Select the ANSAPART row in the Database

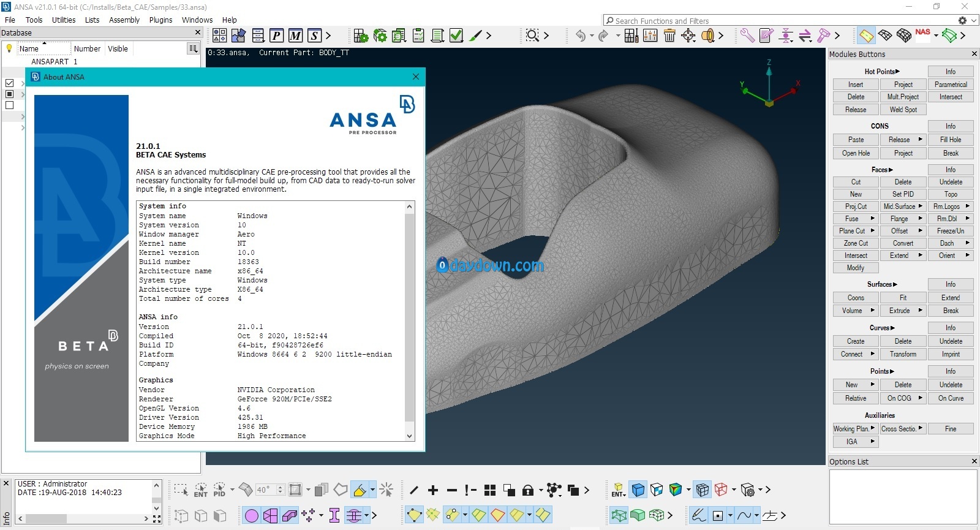101,61
